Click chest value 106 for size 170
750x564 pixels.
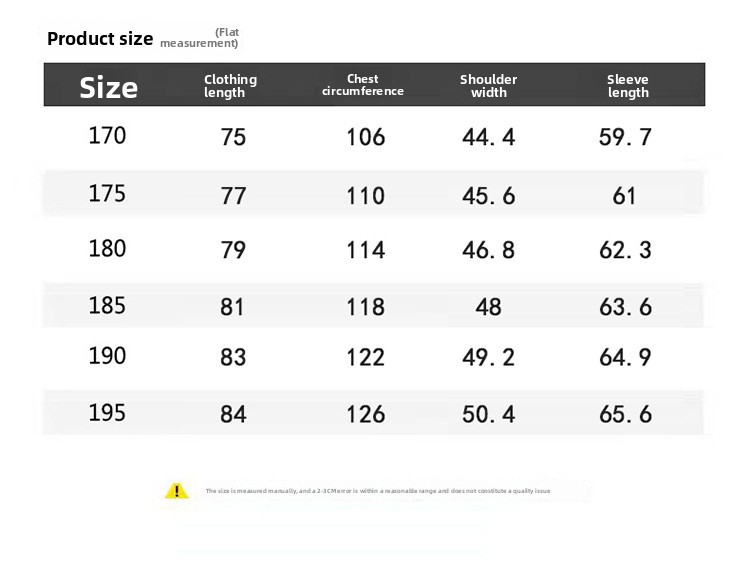pos(365,137)
